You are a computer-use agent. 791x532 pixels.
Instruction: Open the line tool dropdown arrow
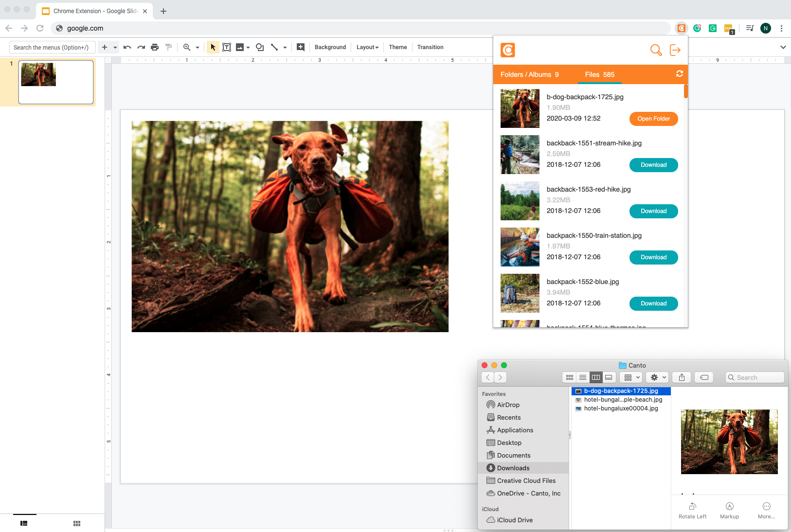[x=285, y=47]
